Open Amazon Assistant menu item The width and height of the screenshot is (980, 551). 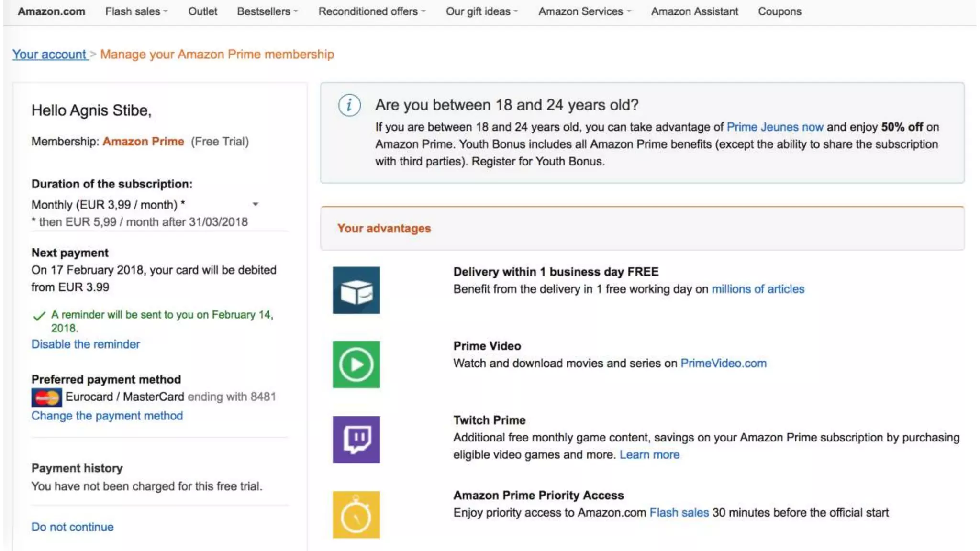pyautogui.click(x=694, y=11)
